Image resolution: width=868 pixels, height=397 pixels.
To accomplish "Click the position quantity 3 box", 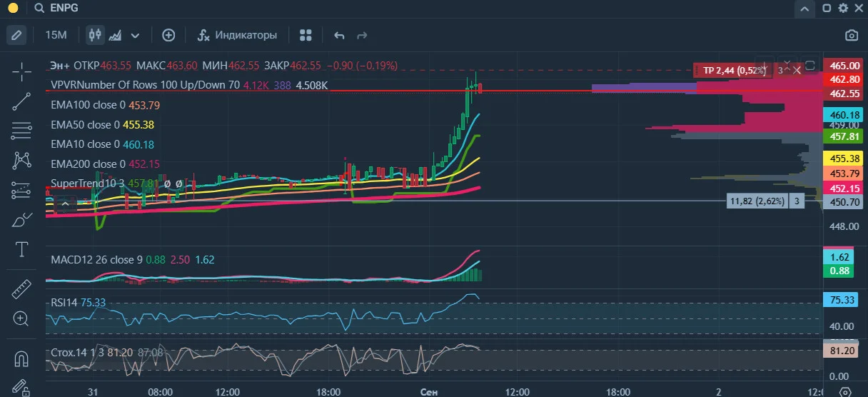I will 797,201.
